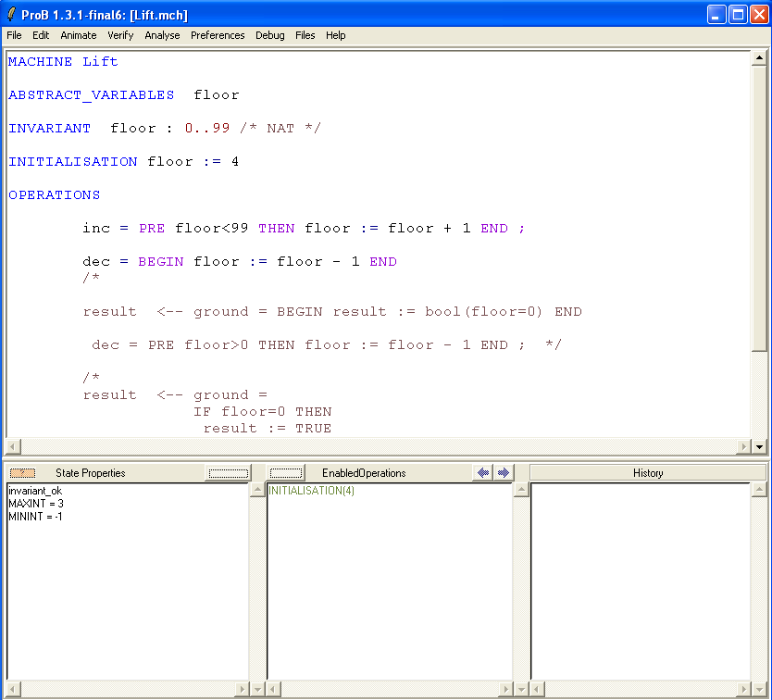Open the Animate menu

tap(79, 35)
